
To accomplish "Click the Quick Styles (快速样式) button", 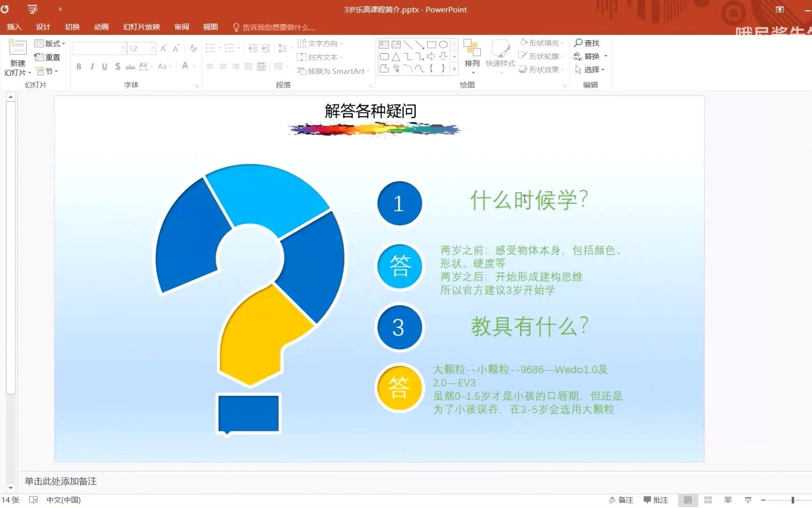I will pos(500,56).
